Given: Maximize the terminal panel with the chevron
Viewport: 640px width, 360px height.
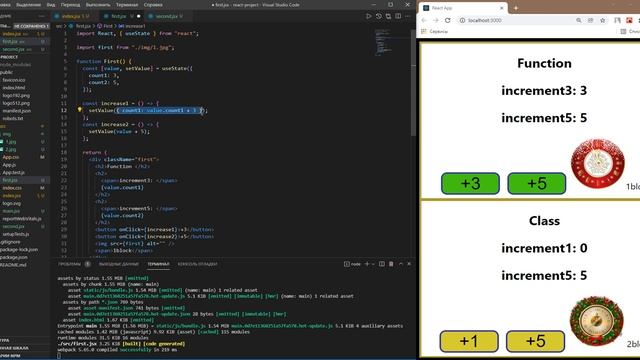Looking at the screenshot, I should click(401, 264).
